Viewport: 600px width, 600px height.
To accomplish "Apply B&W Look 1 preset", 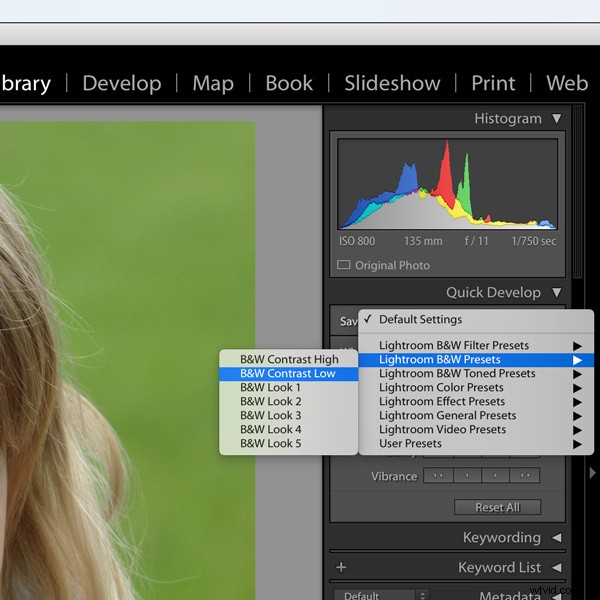I will [x=289, y=388].
